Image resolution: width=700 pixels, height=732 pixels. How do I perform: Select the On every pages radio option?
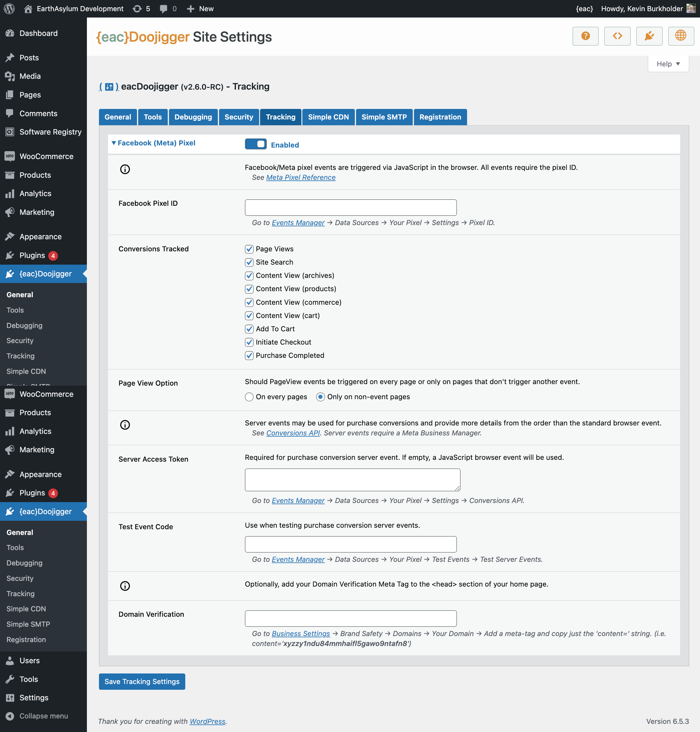coord(249,396)
